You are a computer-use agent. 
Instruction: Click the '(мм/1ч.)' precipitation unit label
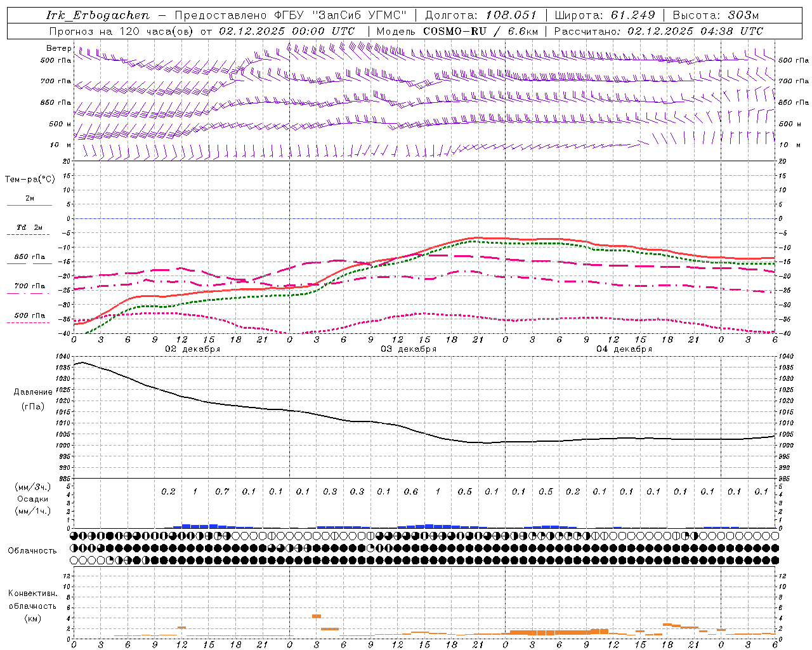coord(32,511)
